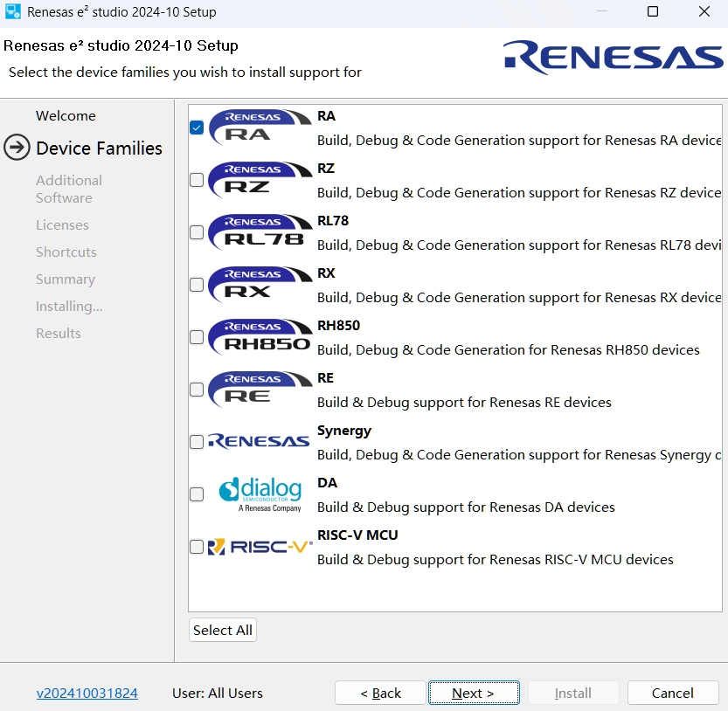
Task: Minimize the setup window
Action: (602, 11)
